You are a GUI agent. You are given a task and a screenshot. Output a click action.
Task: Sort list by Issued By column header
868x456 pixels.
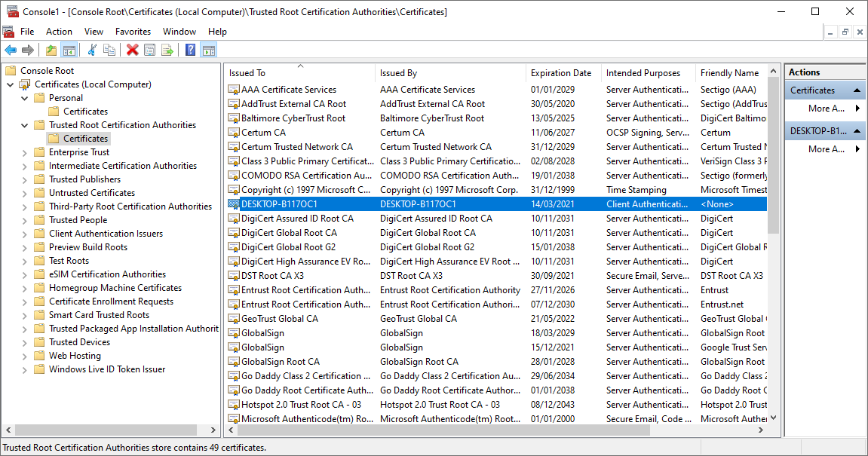click(450, 73)
